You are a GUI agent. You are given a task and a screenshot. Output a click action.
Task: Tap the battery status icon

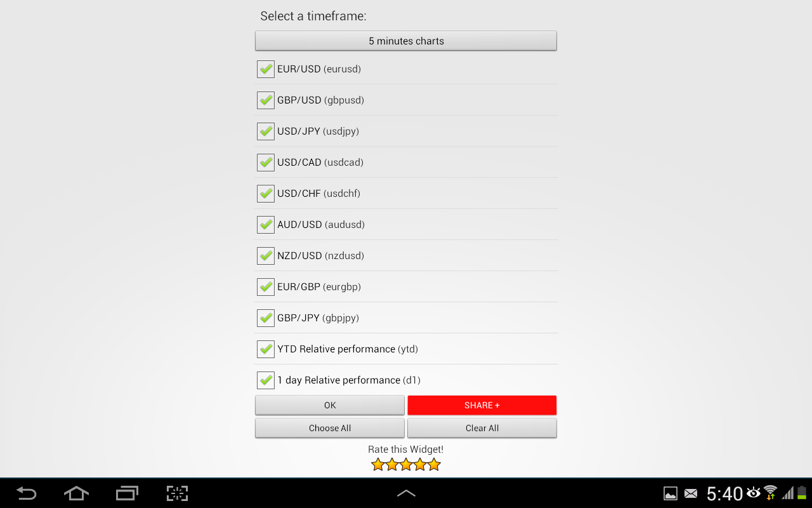tap(802, 493)
